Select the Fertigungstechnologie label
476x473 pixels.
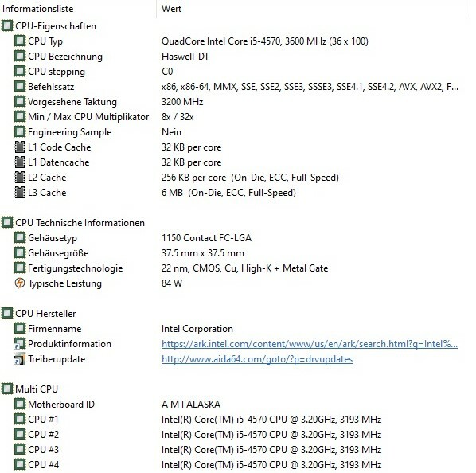(76, 268)
